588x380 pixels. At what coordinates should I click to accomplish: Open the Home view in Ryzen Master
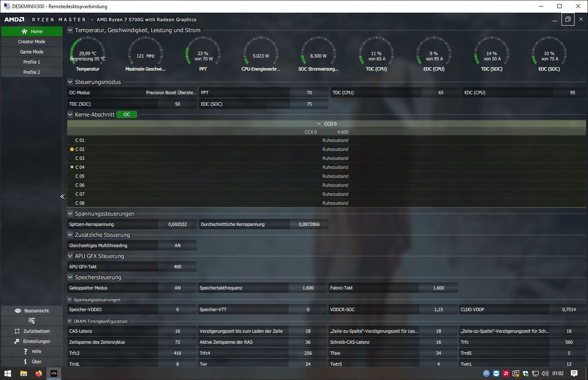coord(31,31)
